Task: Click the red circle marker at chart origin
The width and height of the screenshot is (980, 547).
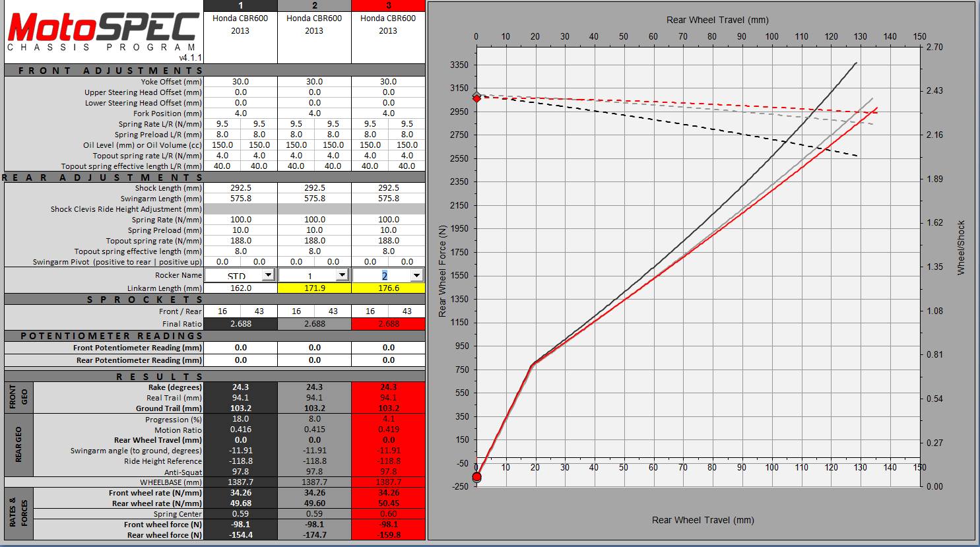Action: [x=476, y=477]
